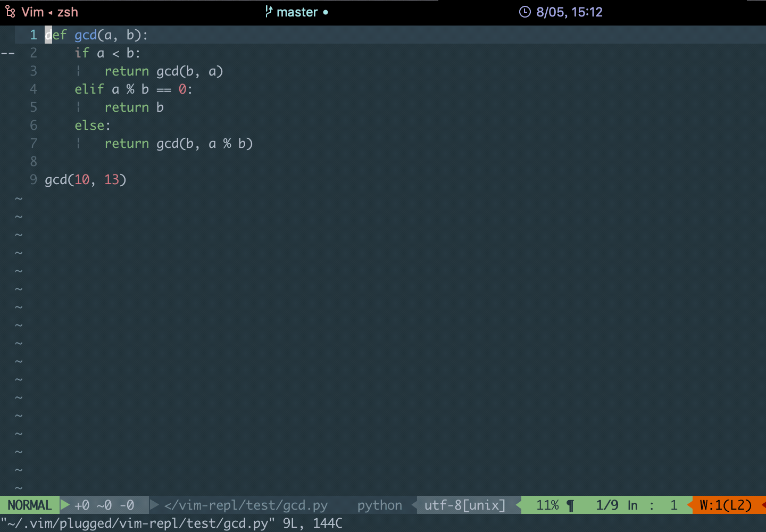This screenshot has height=532, width=766.
Task: Click the W:1(L2) warning indicator
Action: click(x=726, y=505)
